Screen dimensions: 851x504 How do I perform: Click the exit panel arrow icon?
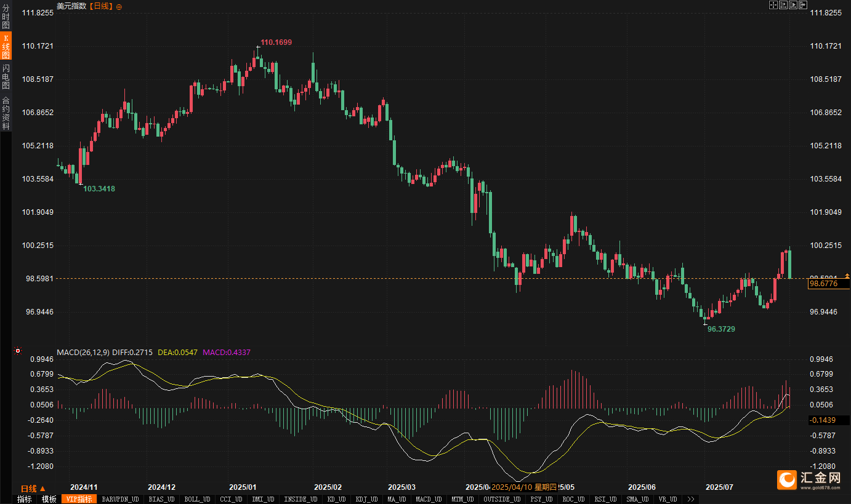click(x=803, y=5)
